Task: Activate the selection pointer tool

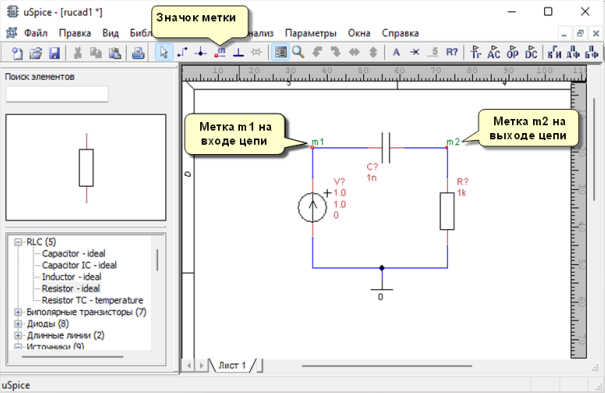Action: click(x=164, y=52)
